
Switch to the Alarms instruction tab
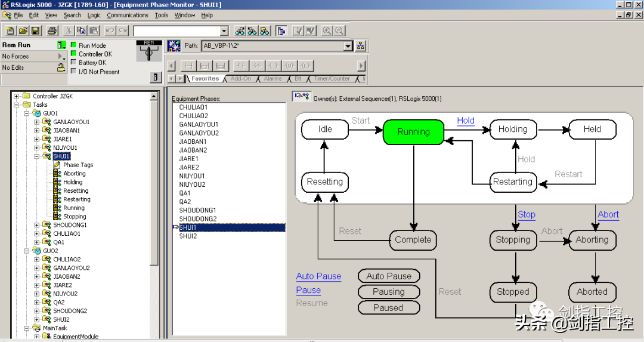coord(273,79)
